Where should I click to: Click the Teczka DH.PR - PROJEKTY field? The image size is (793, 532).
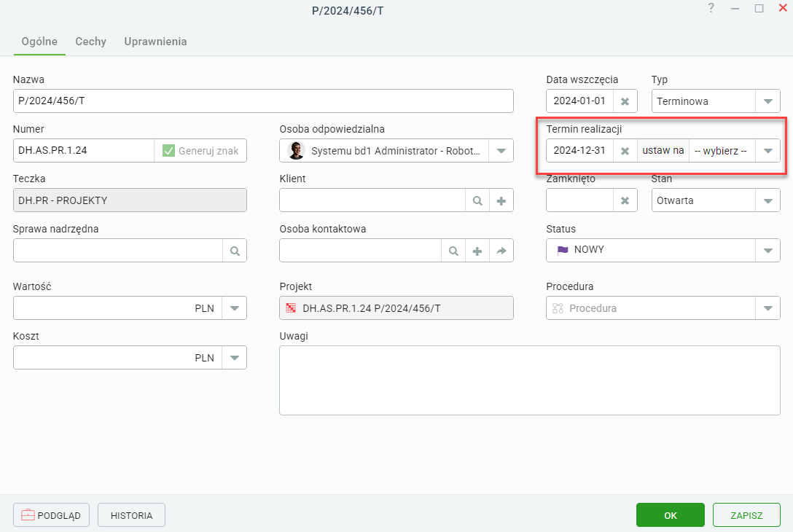click(x=130, y=200)
